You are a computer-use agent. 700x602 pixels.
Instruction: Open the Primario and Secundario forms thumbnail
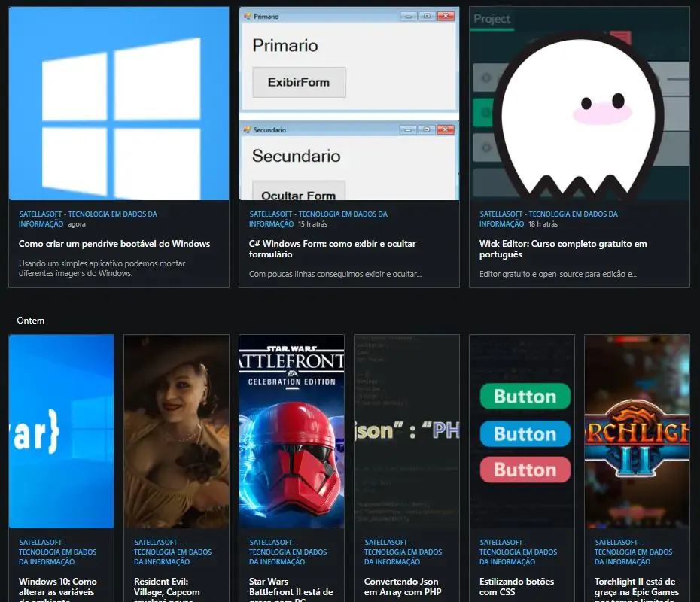point(349,103)
